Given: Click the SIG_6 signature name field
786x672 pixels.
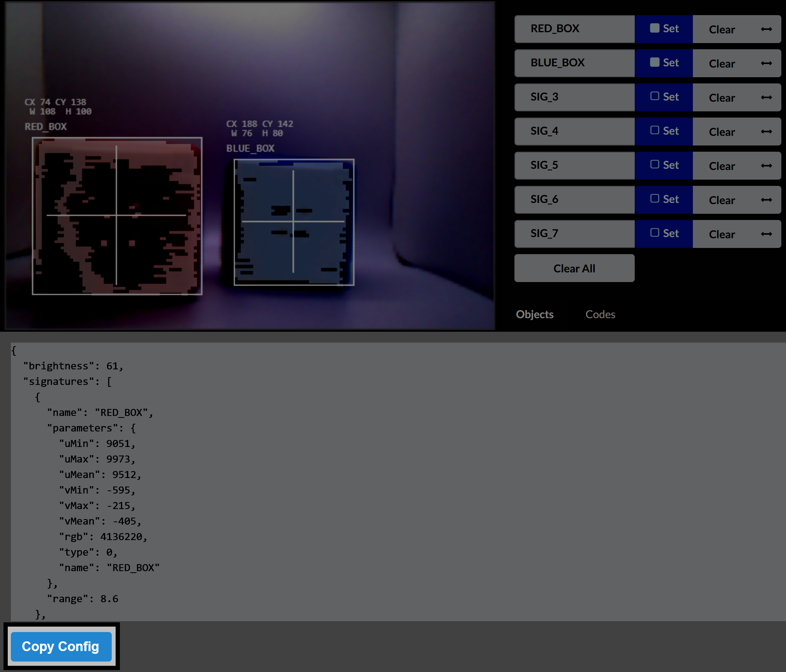Looking at the screenshot, I should [574, 199].
